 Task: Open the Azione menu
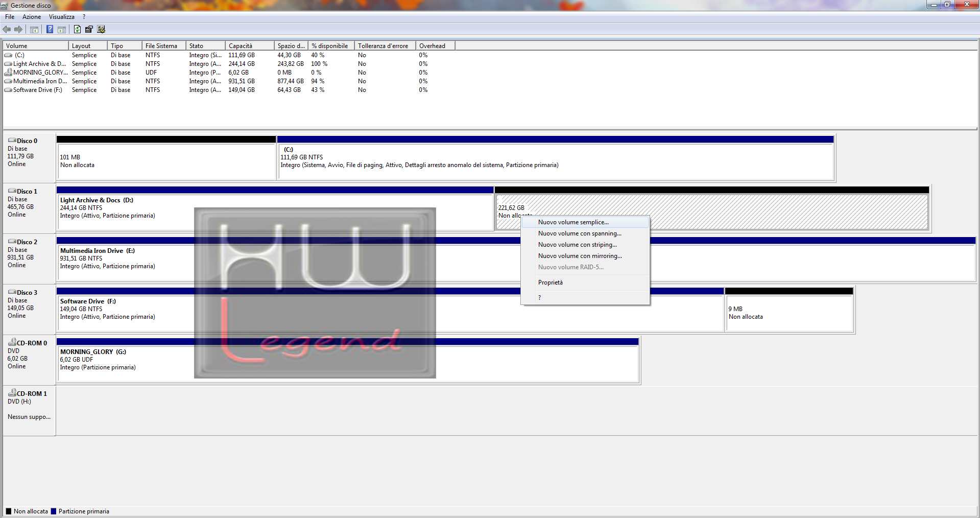pos(32,17)
